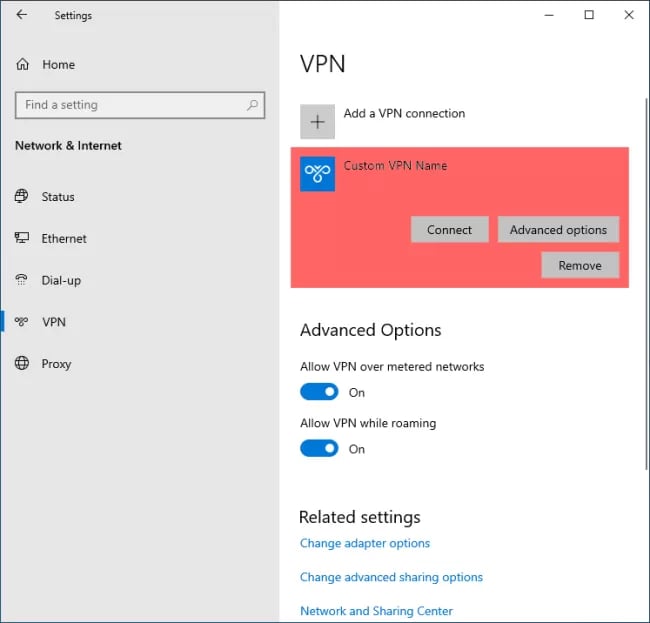Open Change adapter options link
The height and width of the screenshot is (623, 650).
coord(365,543)
